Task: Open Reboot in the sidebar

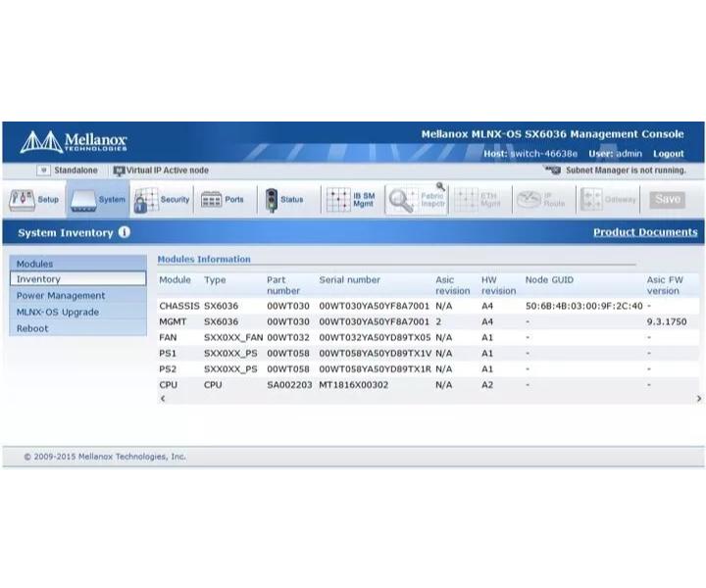Action: pos(77,328)
